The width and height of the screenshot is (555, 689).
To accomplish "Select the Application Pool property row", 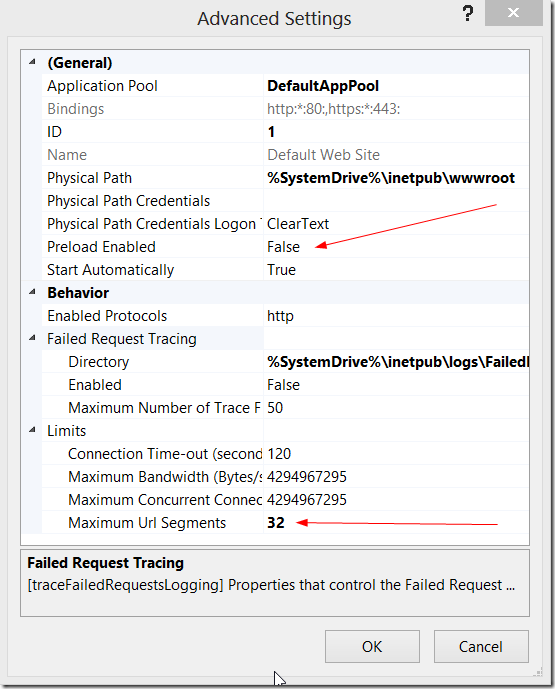I will [286, 86].
